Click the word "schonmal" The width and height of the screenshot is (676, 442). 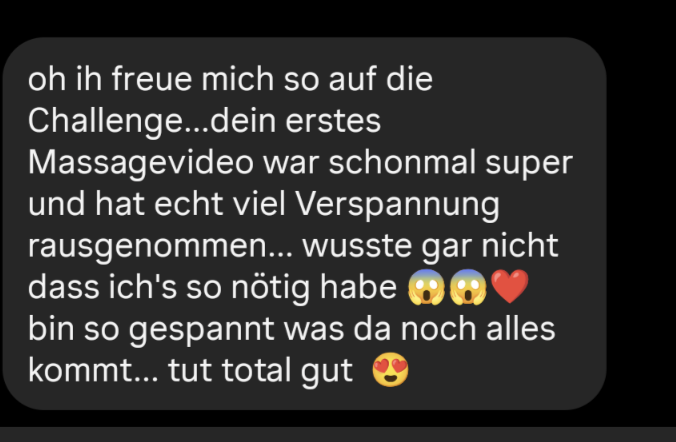tap(402, 163)
